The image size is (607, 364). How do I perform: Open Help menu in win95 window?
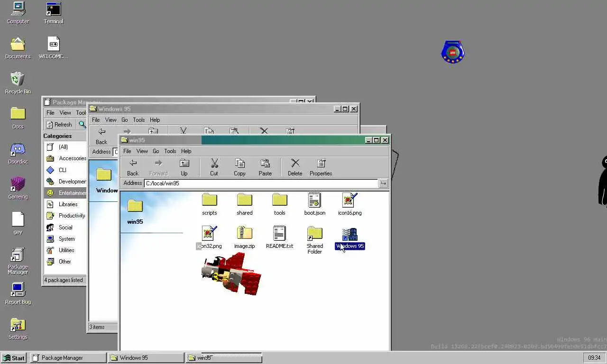click(186, 151)
